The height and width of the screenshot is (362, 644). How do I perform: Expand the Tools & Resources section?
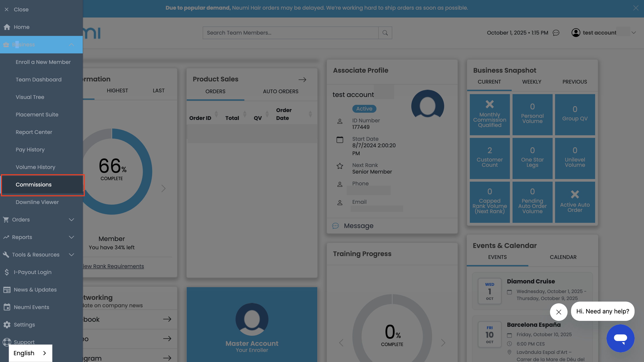71,255
